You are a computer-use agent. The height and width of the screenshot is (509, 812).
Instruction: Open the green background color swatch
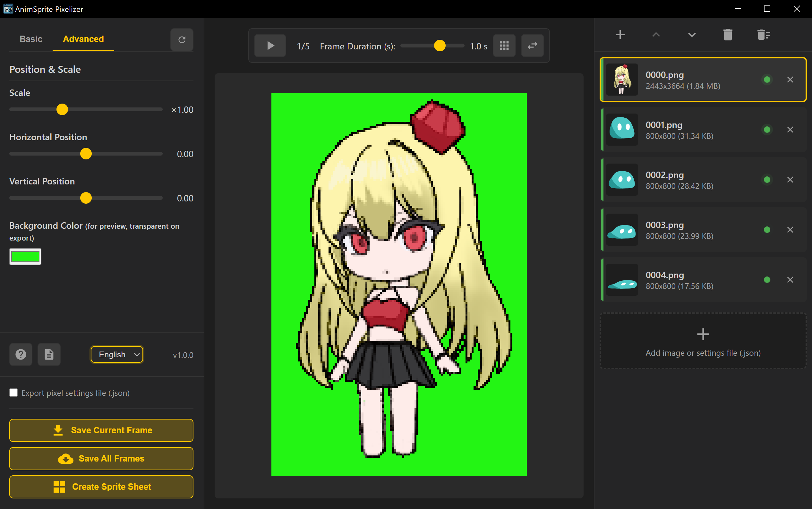tap(25, 257)
